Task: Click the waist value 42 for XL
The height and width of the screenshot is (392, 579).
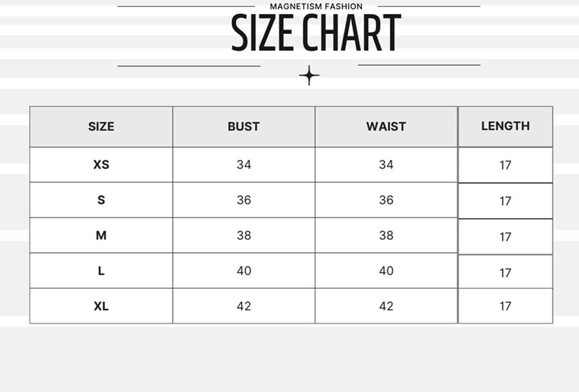Action: (386, 306)
